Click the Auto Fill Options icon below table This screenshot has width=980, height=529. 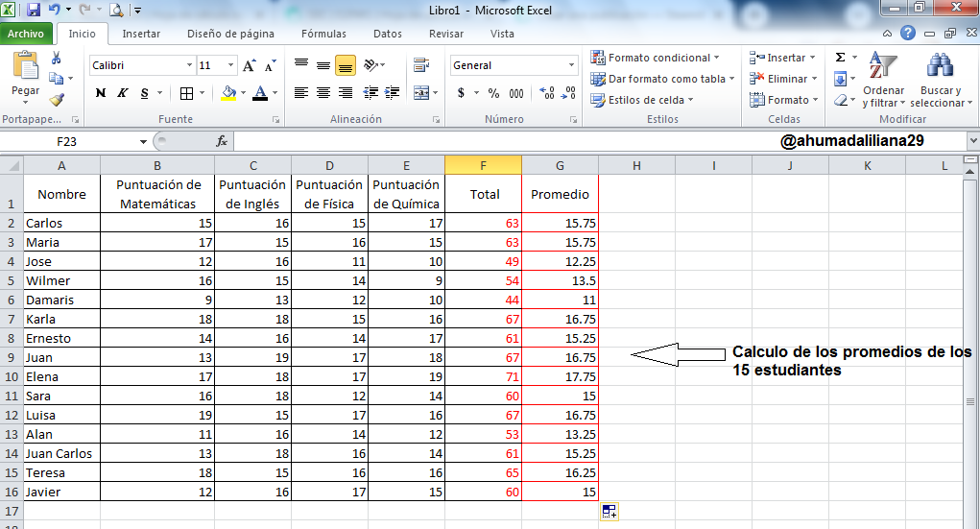[x=610, y=512]
